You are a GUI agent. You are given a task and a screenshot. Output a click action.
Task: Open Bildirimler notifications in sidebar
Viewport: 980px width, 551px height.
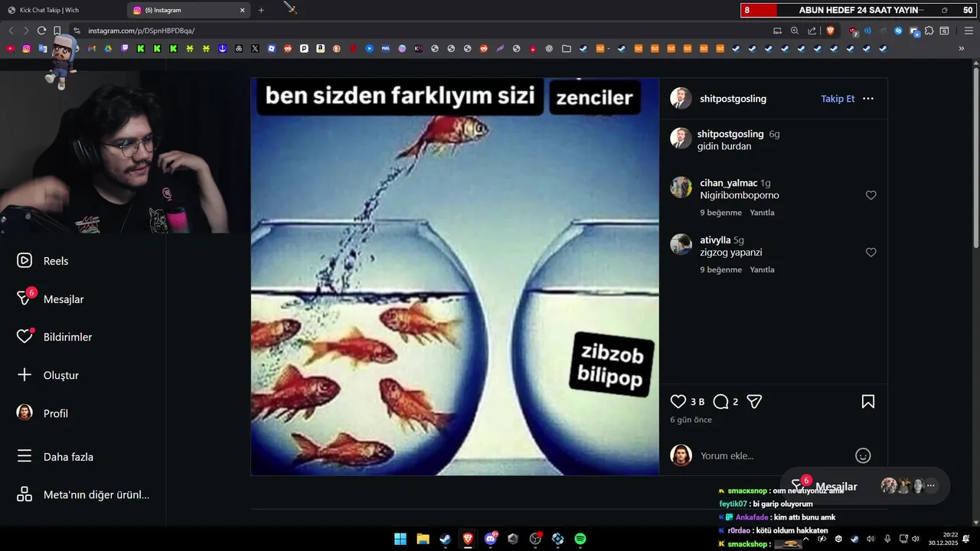(x=54, y=337)
